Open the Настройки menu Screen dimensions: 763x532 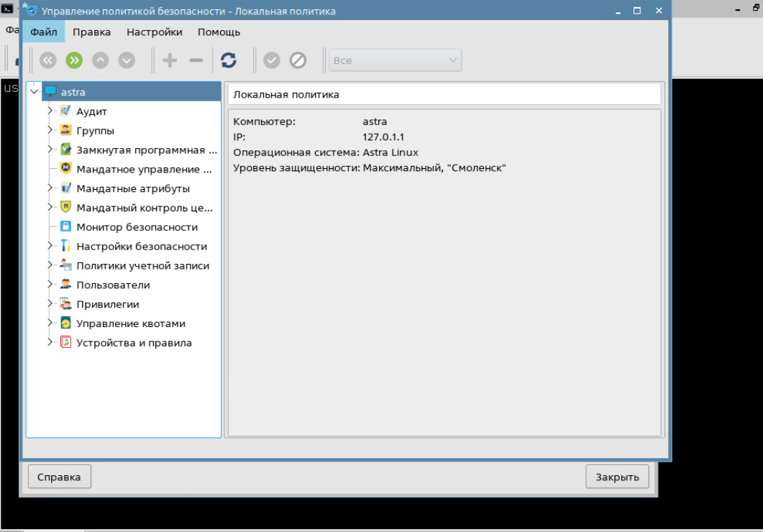(155, 32)
